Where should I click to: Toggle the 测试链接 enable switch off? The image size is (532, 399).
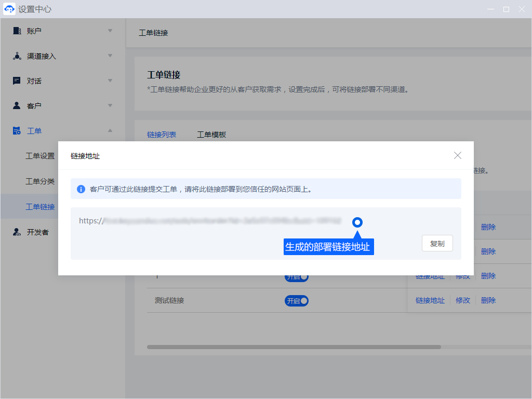pos(297,301)
